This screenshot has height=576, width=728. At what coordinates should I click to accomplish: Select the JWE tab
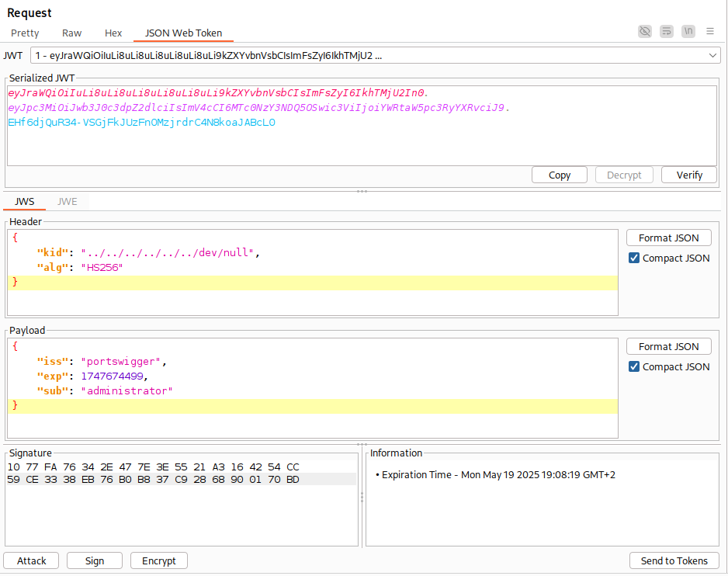pyautogui.click(x=68, y=202)
